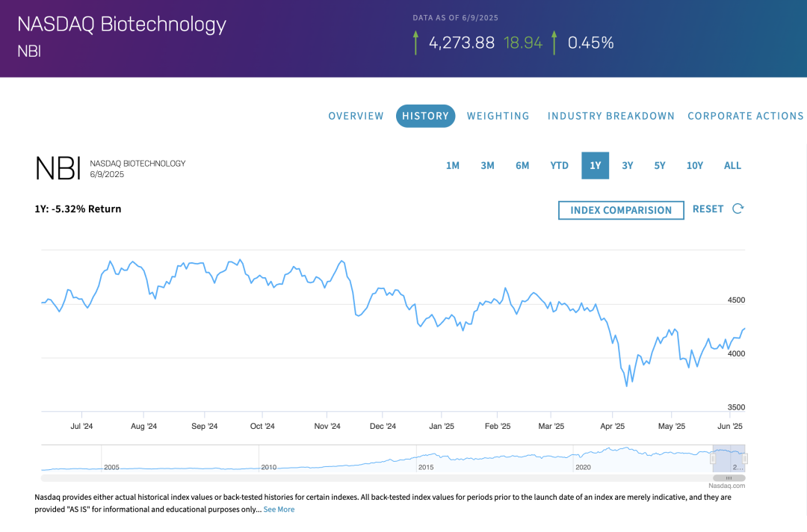Set chart range to 1M
The width and height of the screenshot is (807, 532).
pos(453,166)
